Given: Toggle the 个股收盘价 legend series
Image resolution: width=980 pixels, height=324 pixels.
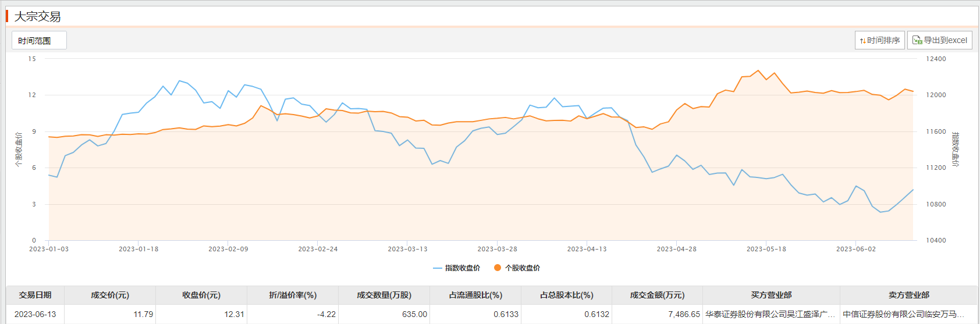Looking at the screenshot, I should (517, 268).
